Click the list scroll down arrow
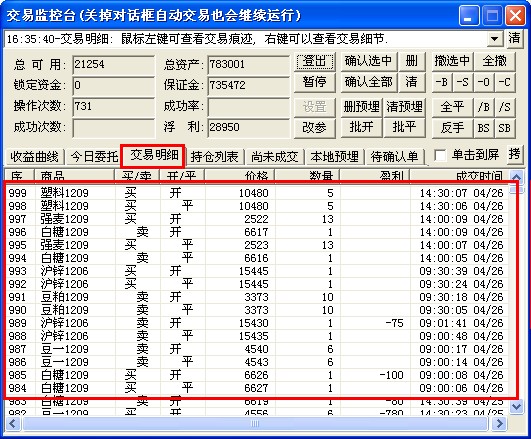Image resolution: width=531 pixels, height=439 pixels. pyautogui.click(x=516, y=406)
